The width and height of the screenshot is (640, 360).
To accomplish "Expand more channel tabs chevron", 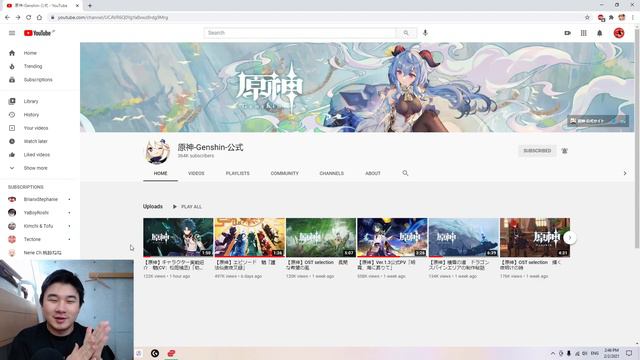I will tap(625, 173).
